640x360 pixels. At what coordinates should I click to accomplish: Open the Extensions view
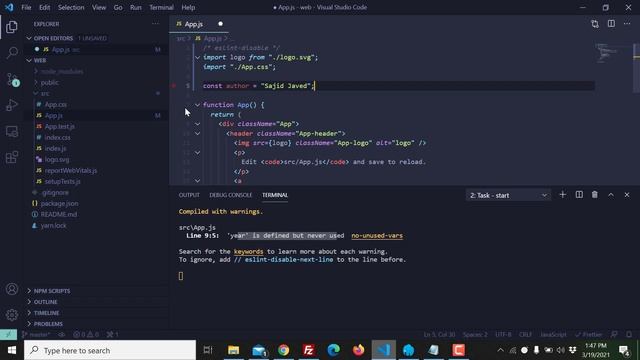pos(12,157)
